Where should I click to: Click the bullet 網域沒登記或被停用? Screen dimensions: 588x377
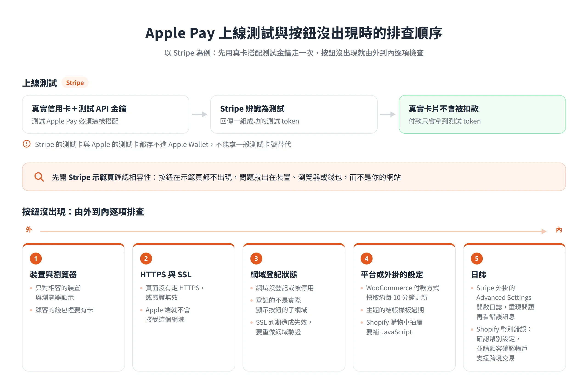[285, 288]
